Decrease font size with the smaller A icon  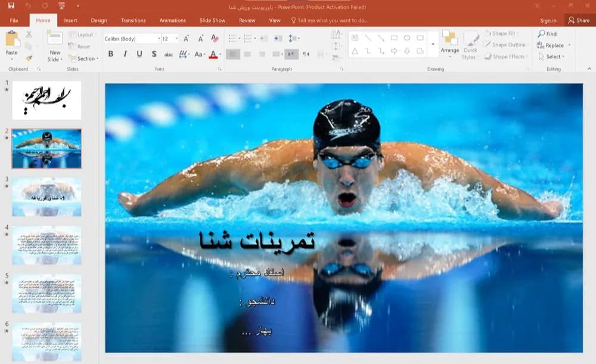(200, 38)
